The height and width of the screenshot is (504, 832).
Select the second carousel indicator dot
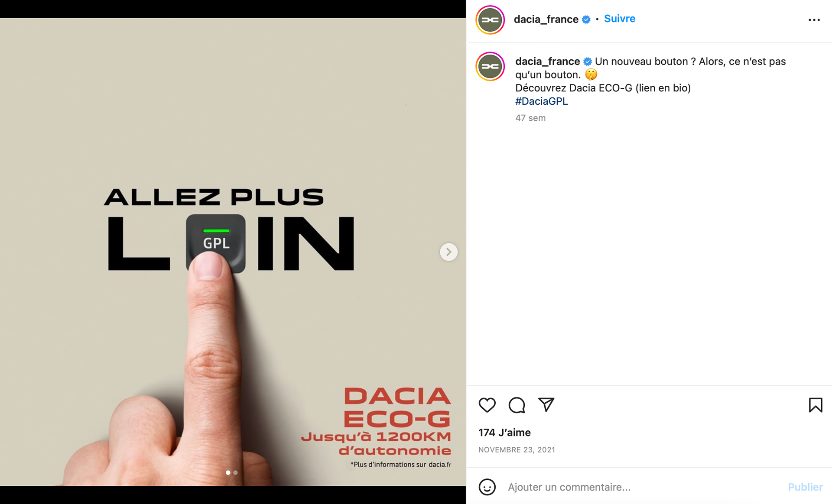(x=235, y=472)
